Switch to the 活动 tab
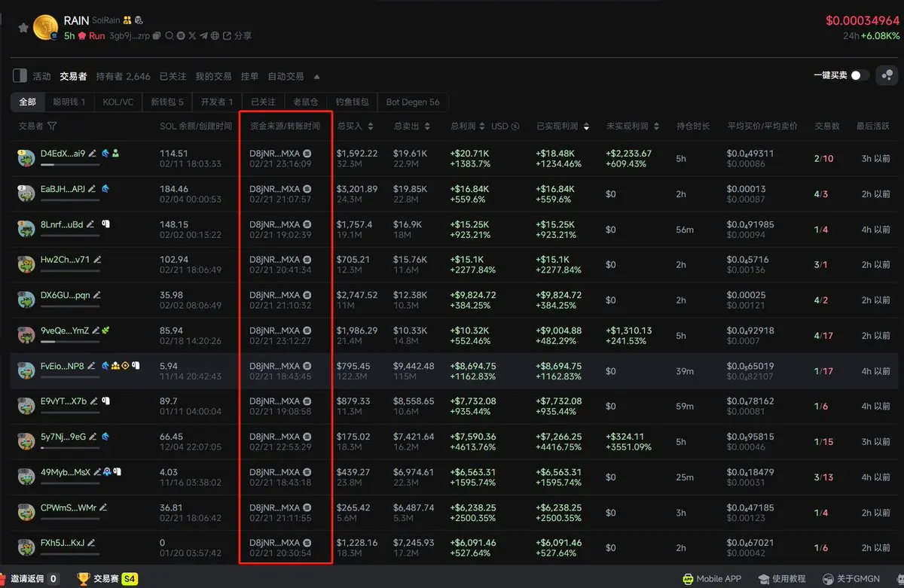The height and width of the screenshot is (588, 904). click(42, 76)
